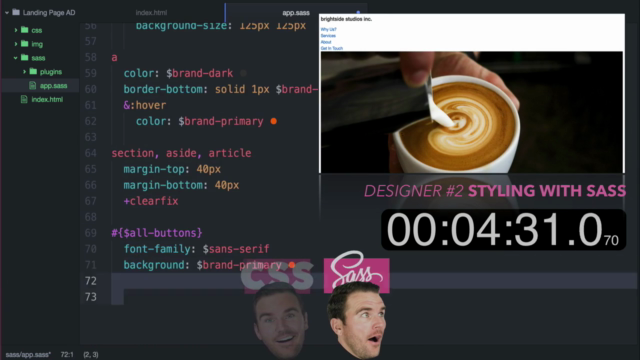Viewport: 640px width, 360px height.
Task: Click the dark color dot after $brand-dark
Action: click(x=244, y=73)
